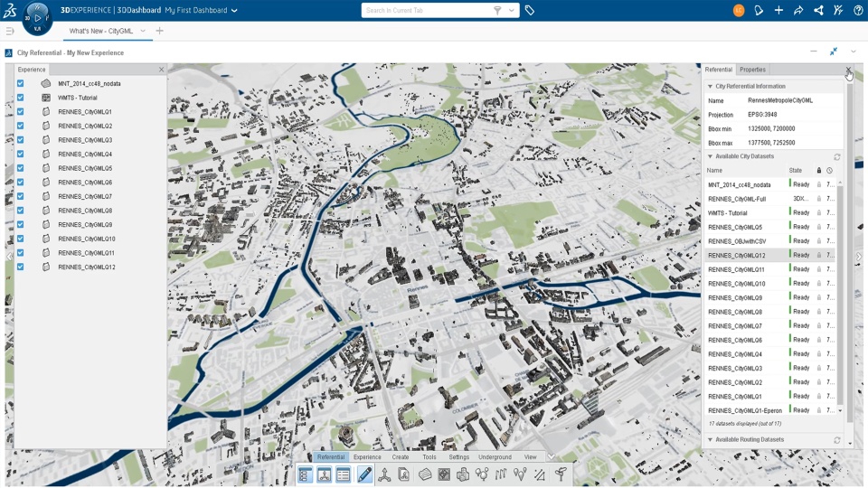Open the Underground toolbar tab
The height and width of the screenshot is (488, 868).
pos(495,457)
